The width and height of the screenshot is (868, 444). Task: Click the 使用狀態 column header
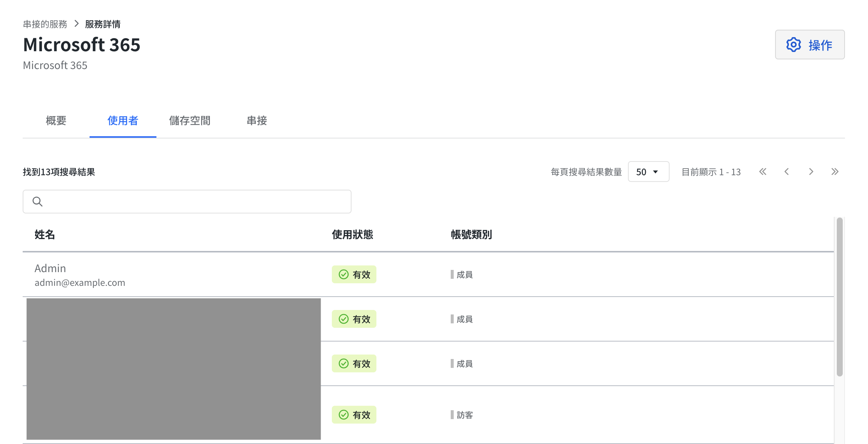click(x=352, y=235)
